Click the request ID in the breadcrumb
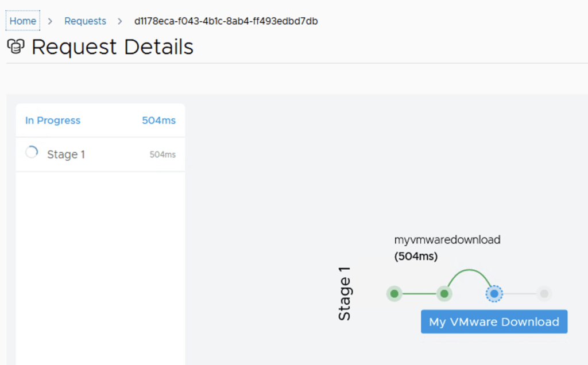Screen dimensions: 588x365 (226, 21)
